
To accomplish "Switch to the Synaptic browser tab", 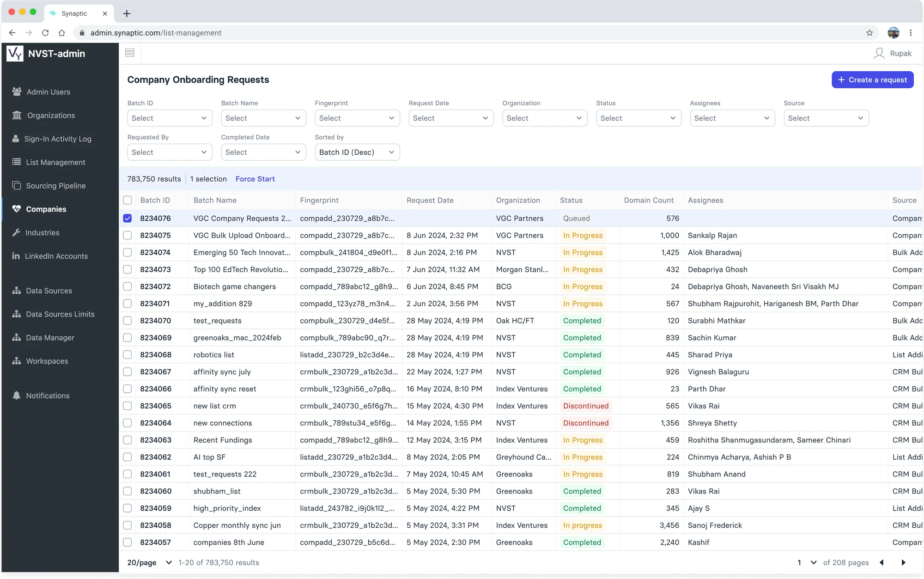I will (x=79, y=13).
